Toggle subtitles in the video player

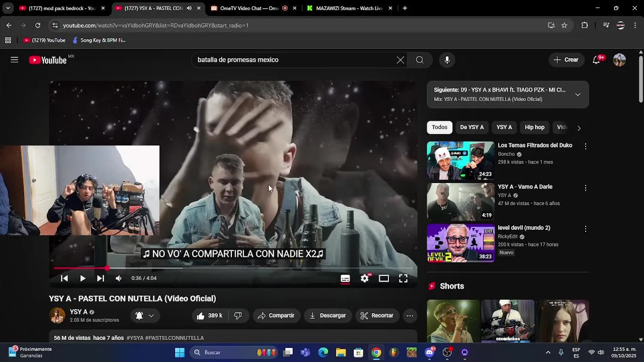345,278
